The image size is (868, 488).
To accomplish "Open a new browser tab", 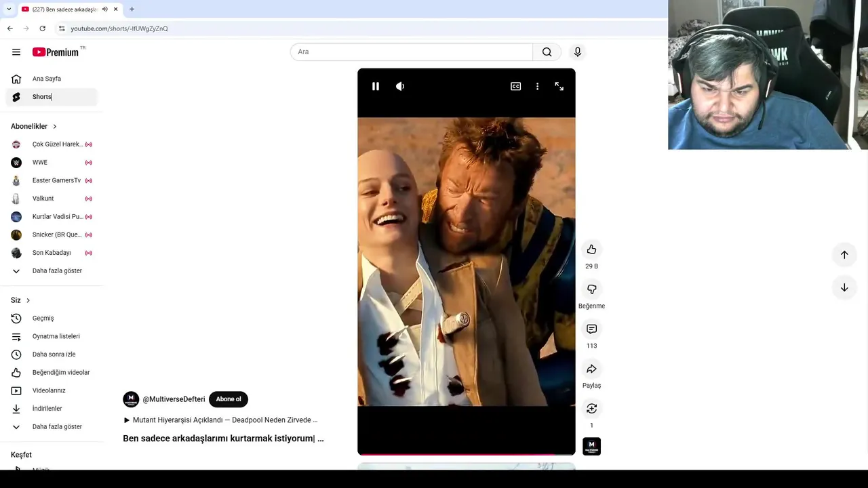I will (x=132, y=9).
